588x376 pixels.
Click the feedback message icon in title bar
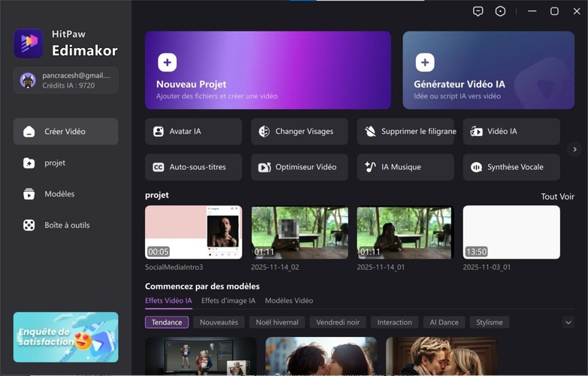[477, 11]
